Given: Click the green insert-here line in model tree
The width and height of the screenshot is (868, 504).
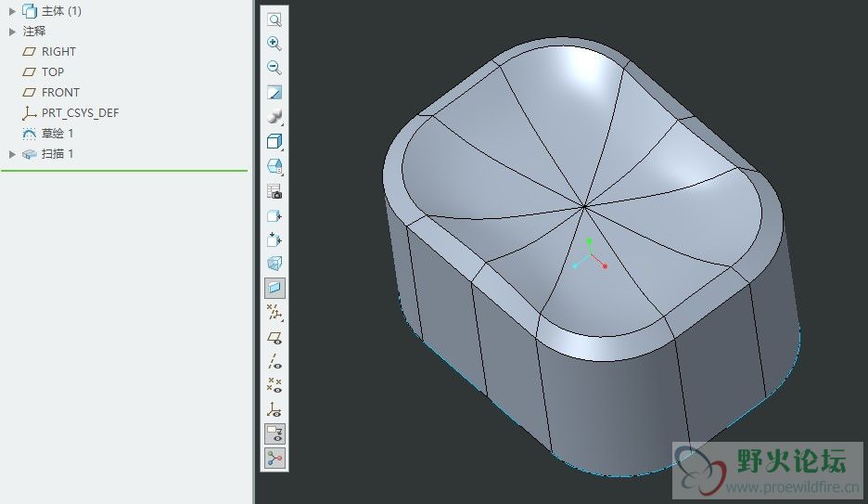Looking at the screenshot, I should 124,171.
